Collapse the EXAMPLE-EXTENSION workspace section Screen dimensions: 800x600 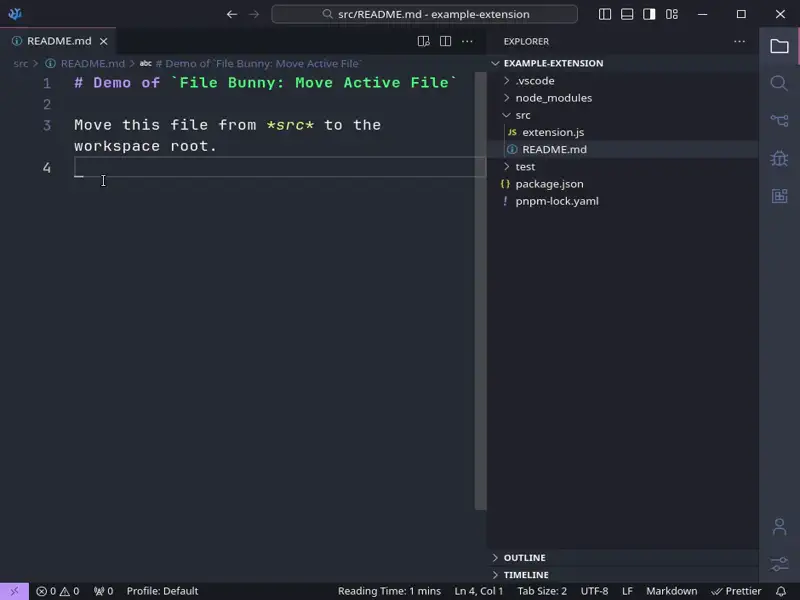pos(622,63)
